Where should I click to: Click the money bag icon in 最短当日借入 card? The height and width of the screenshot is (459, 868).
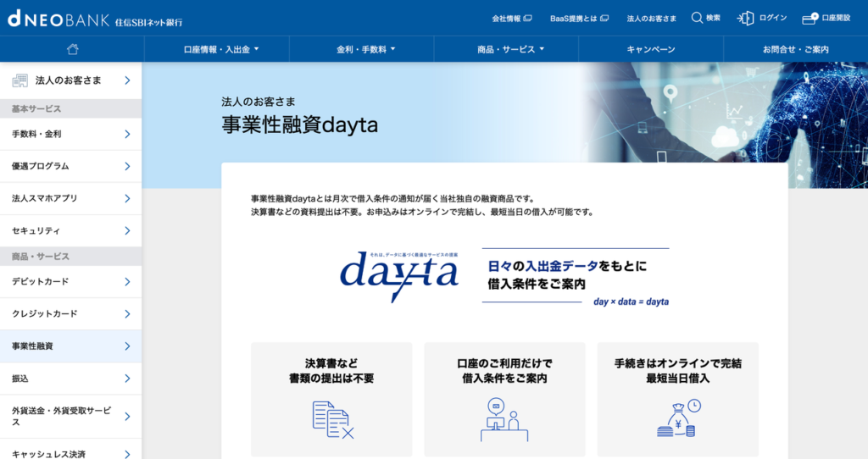pyautogui.click(x=679, y=418)
